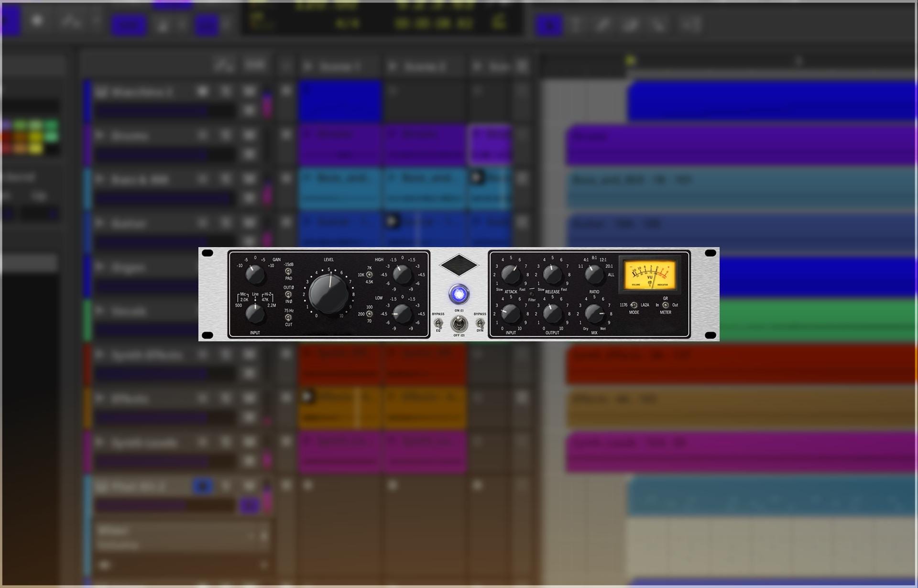The height and width of the screenshot is (588, 918).
Task: Toggle the BYPASS EQ switch
Action: point(438,323)
